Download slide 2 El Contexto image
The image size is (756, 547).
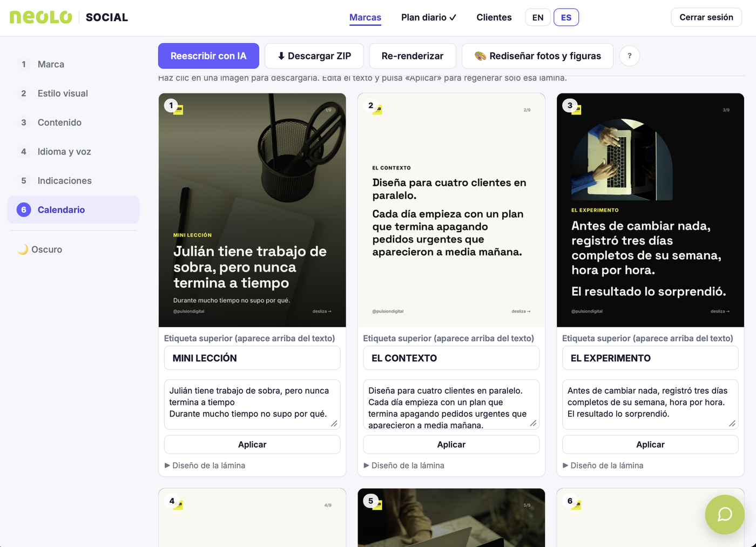click(451, 210)
